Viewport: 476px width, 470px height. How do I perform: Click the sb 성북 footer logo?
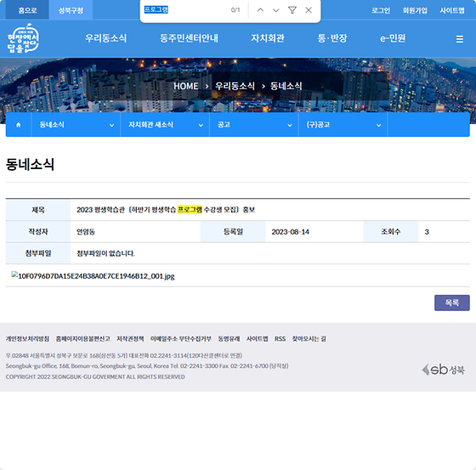click(443, 370)
